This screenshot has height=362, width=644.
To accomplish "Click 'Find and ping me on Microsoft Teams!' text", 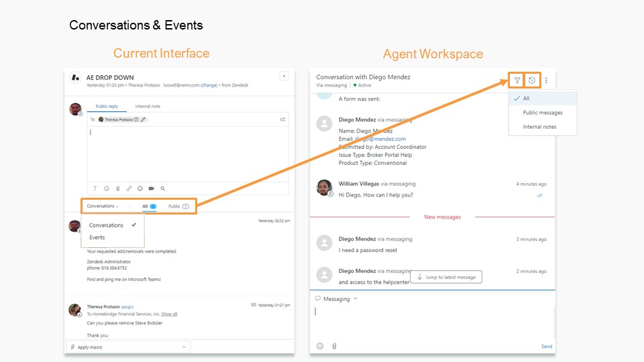I will pos(123,280).
